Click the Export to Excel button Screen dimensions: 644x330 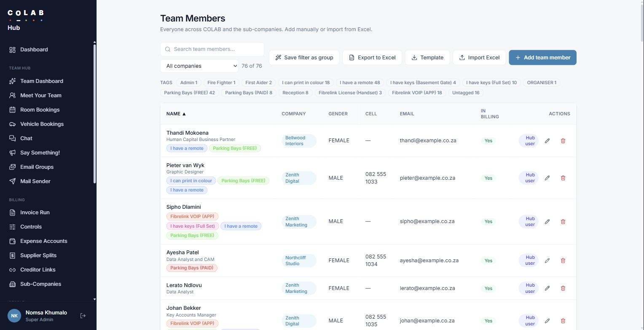coord(372,58)
